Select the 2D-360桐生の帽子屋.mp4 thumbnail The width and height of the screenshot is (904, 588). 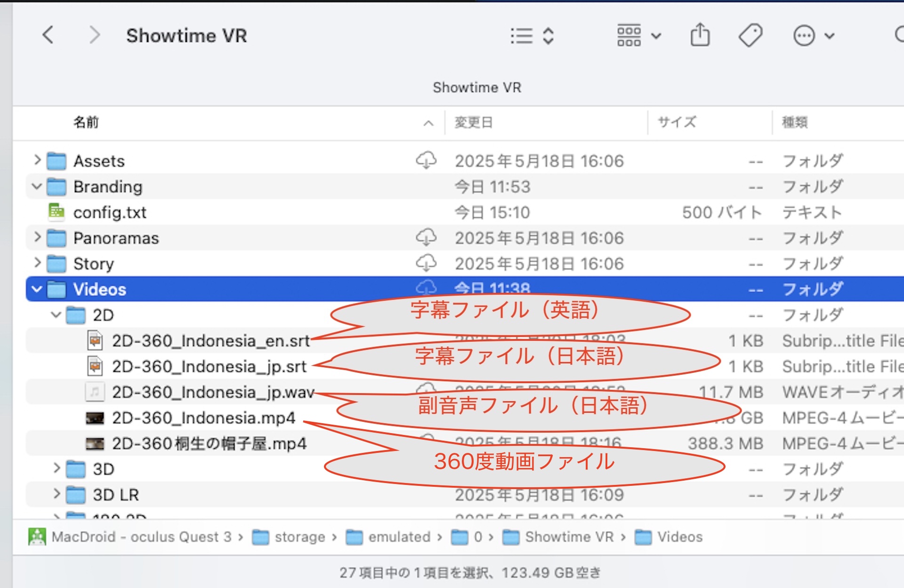tap(95, 443)
